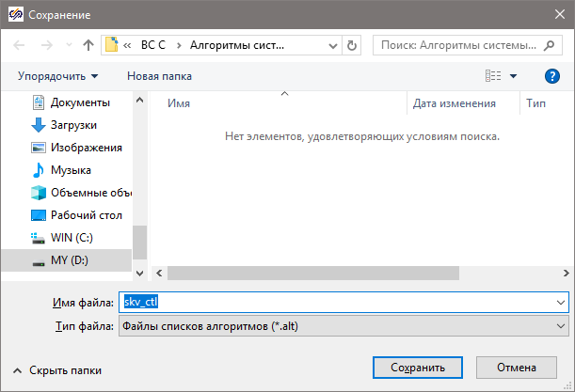Select Музыка in navigation pane
Viewport: 575px width, 392px height.
(70, 170)
